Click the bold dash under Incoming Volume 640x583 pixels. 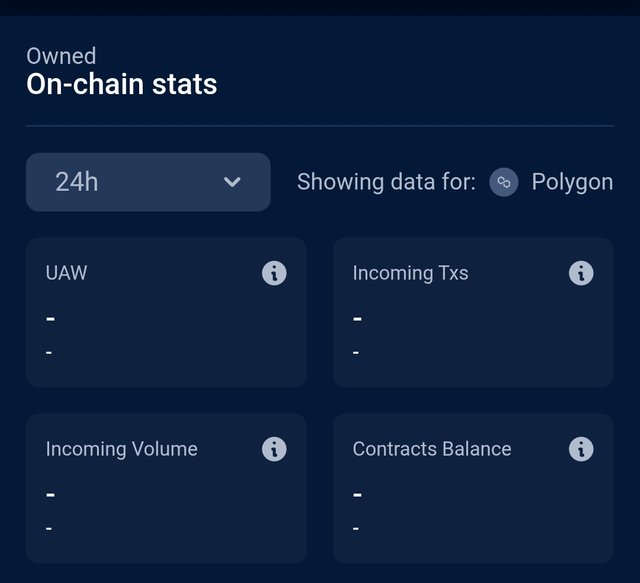50,495
